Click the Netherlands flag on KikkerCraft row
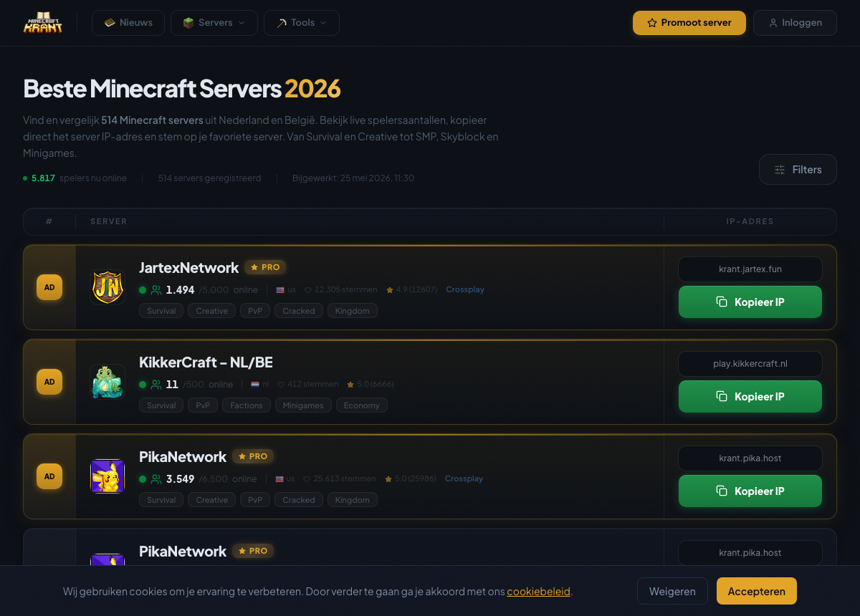The height and width of the screenshot is (616, 860). [x=255, y=385]
